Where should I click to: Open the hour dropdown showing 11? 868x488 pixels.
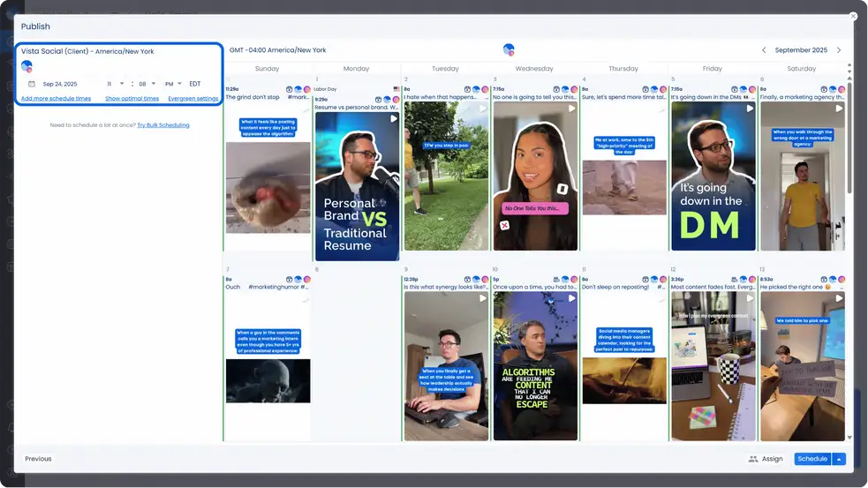[115, 84]
